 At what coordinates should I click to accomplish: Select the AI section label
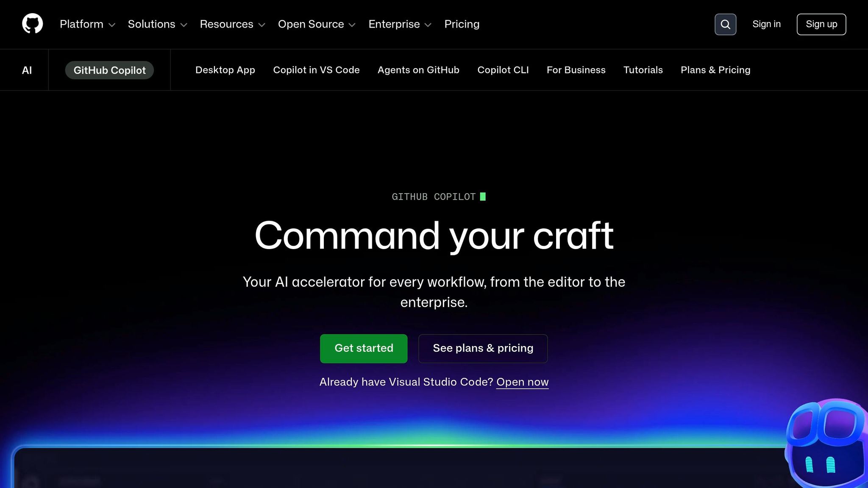(27, 70)
